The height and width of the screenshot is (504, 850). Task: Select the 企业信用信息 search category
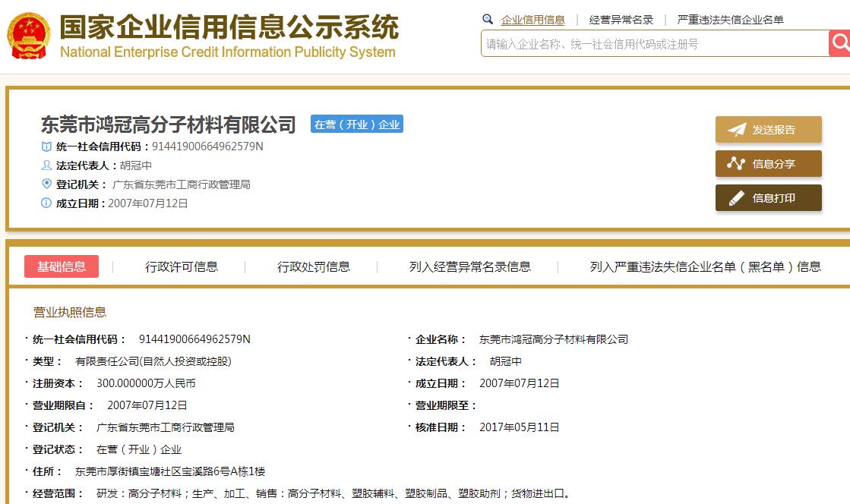(x=532, y=20)
